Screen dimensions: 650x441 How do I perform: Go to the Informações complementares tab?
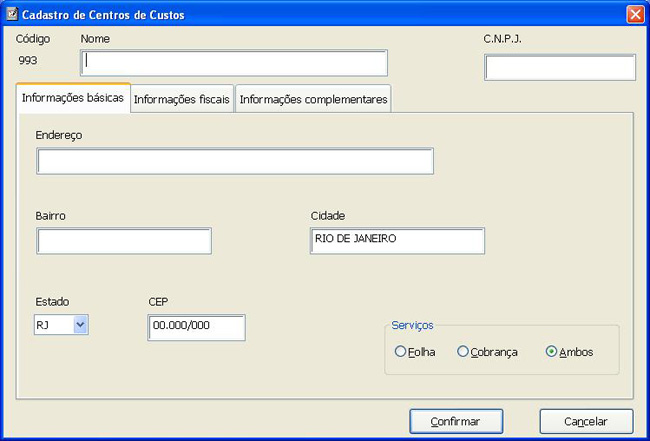point(313,100)
